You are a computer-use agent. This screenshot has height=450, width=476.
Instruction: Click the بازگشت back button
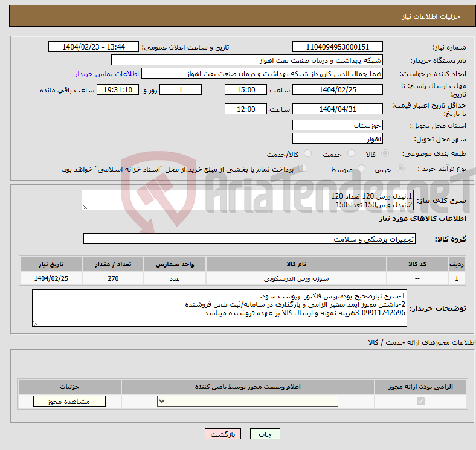pos(223,434)
